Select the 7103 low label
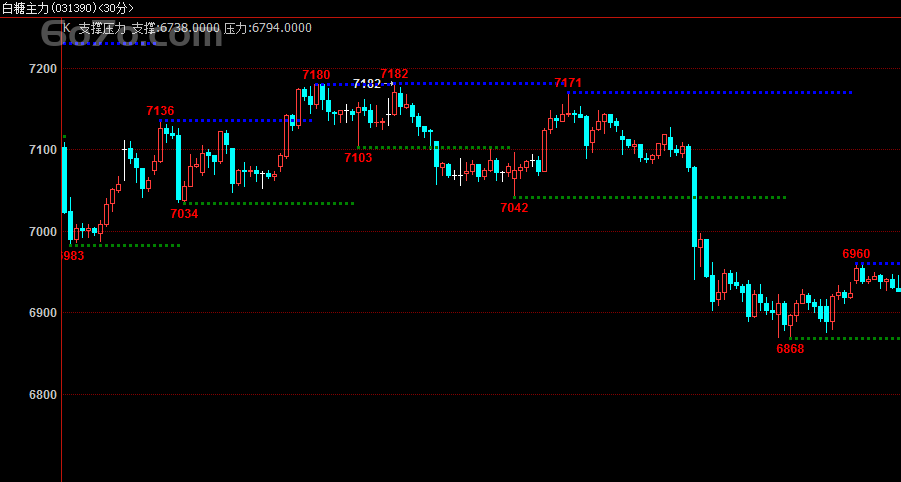This screenshot has width=901, height=482. (358, 157)
